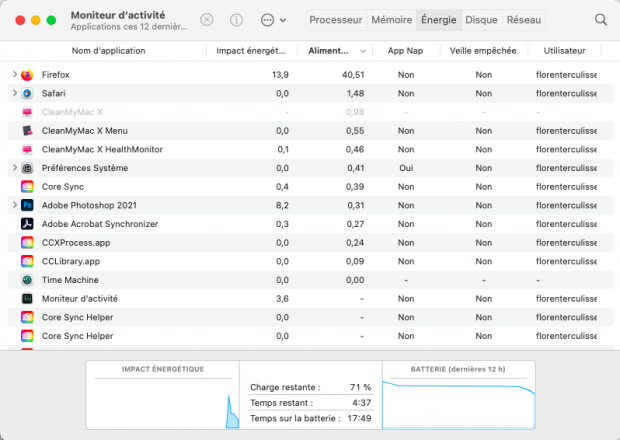Click the Time Machine icon
This screenshot has height=440, width=620.
27,280
